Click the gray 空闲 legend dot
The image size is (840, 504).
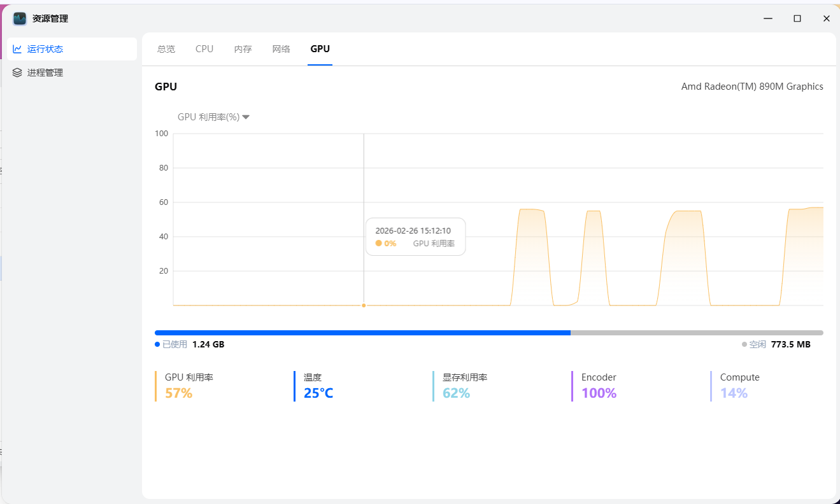click(x=744, y=344)
